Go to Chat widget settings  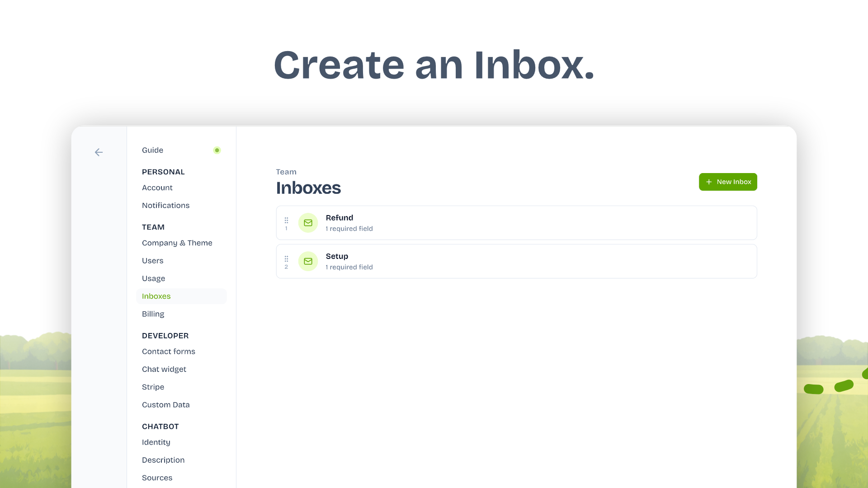click(x=164, y=369)
